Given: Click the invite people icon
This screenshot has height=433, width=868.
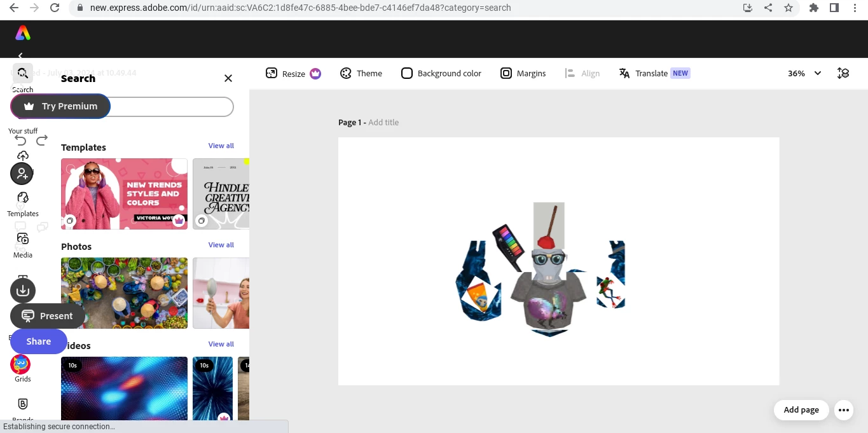Looking at the screenshot, I should 22,174.
